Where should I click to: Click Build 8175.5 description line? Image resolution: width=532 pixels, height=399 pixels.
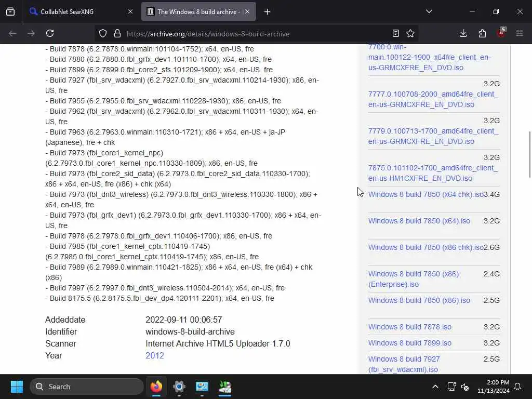160,298
